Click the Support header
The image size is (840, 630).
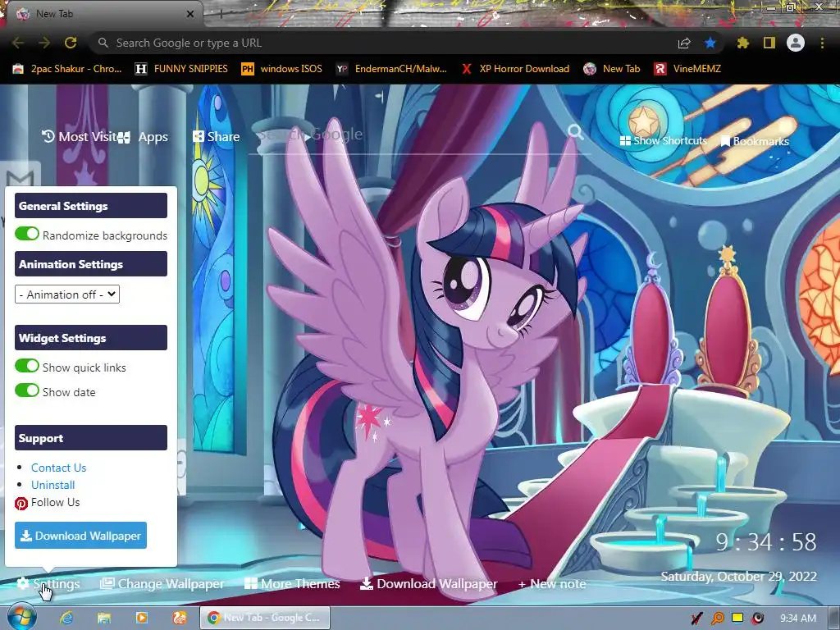tap(91, 438)
